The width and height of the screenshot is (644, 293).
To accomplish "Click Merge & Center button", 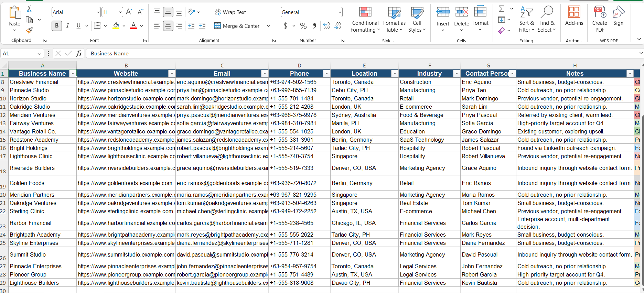I will coord(237,26).
